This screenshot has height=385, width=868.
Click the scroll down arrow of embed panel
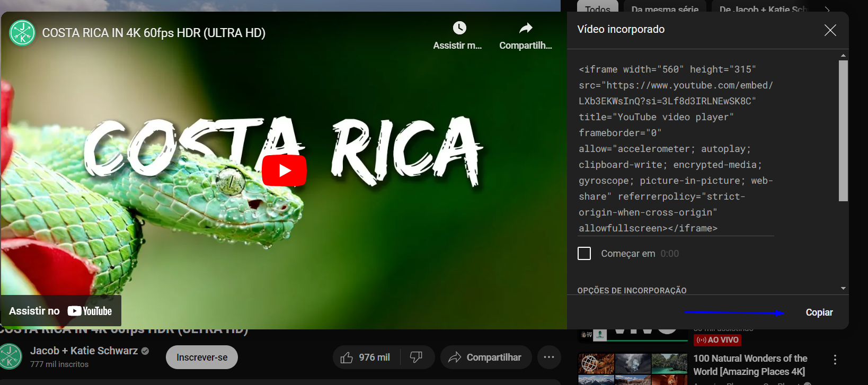[843, 289]
